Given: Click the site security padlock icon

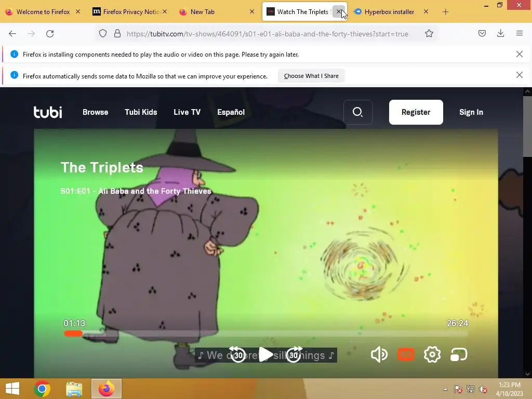Looking at the screenshot, I should [x=117, y=33].
